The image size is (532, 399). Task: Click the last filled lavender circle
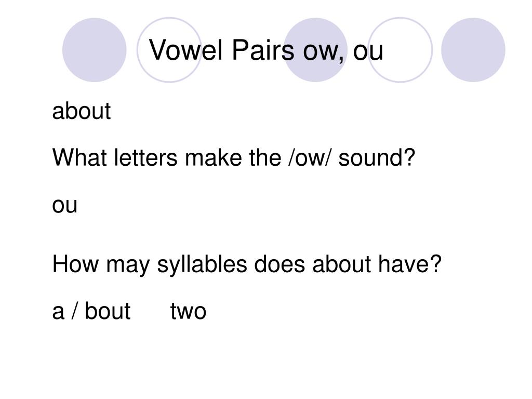(x=473, y=50)
